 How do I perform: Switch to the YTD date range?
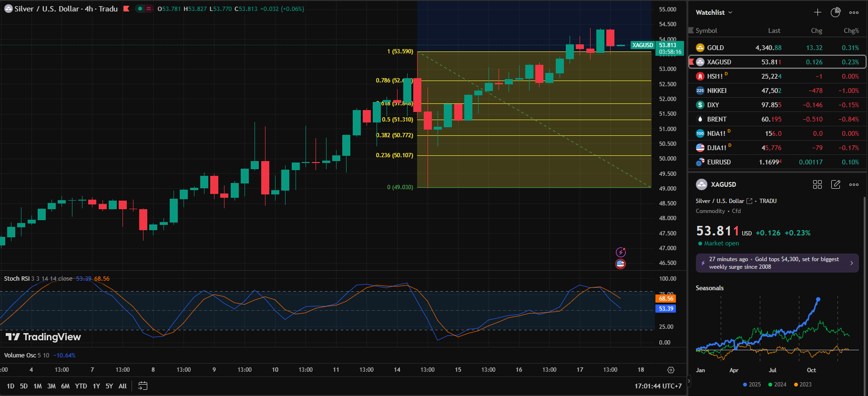tap(81, 386)
